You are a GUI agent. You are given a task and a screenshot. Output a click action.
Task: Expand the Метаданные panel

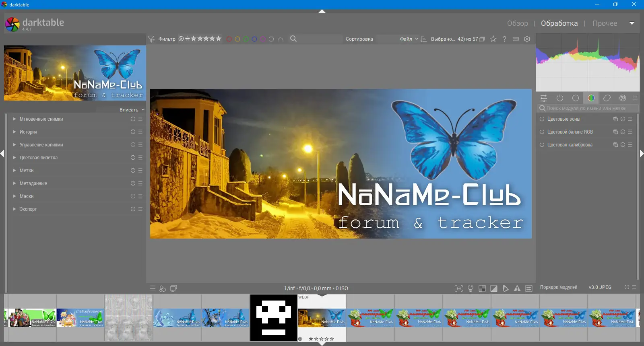pyautogui.click(x=14, y=183)
